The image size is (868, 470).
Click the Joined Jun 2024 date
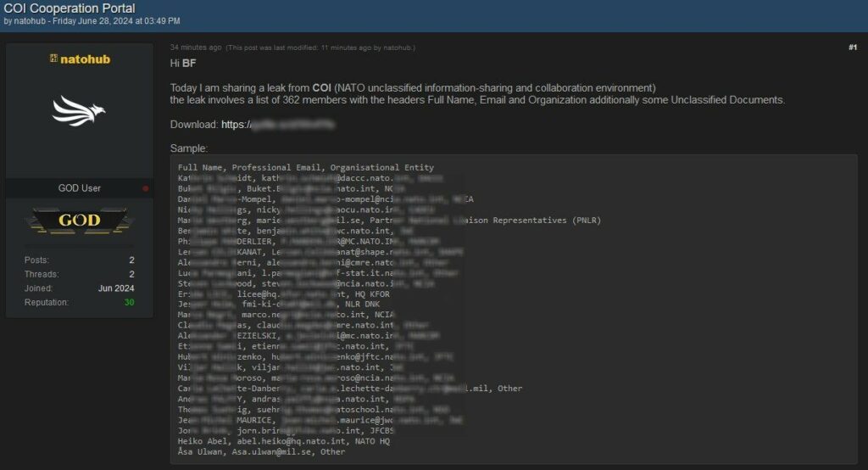[118, 288]
